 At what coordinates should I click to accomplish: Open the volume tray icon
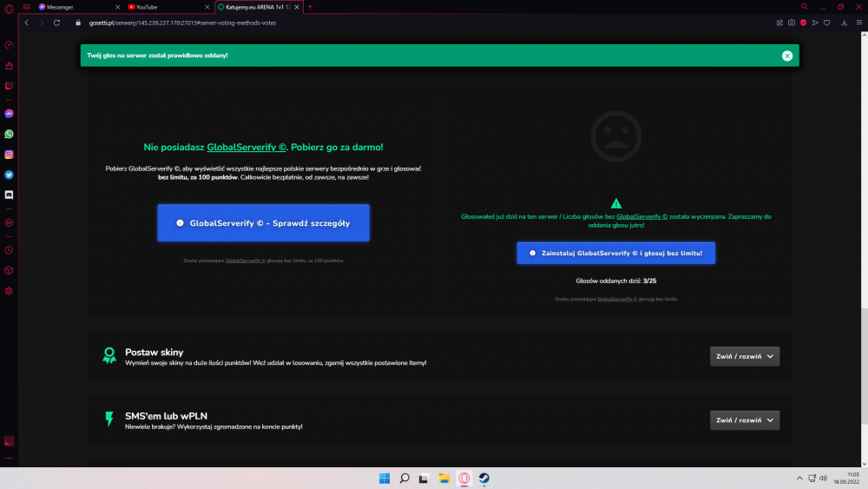[823, 479]
